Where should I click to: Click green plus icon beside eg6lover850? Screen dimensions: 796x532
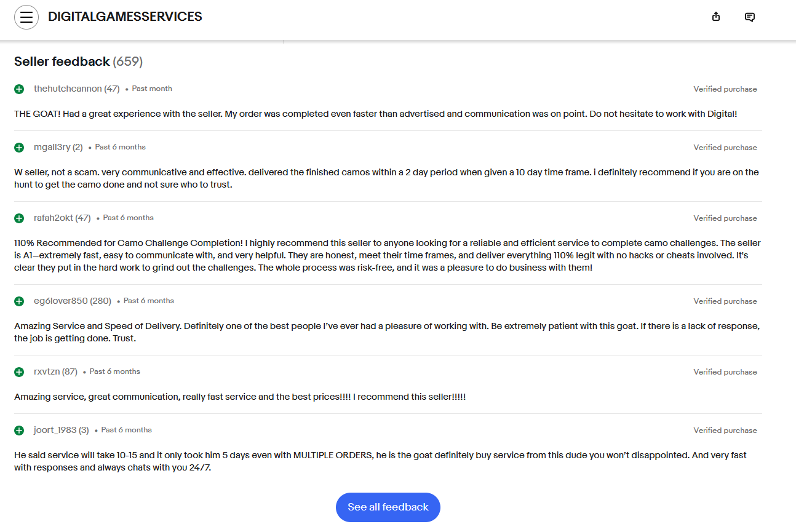19,301
